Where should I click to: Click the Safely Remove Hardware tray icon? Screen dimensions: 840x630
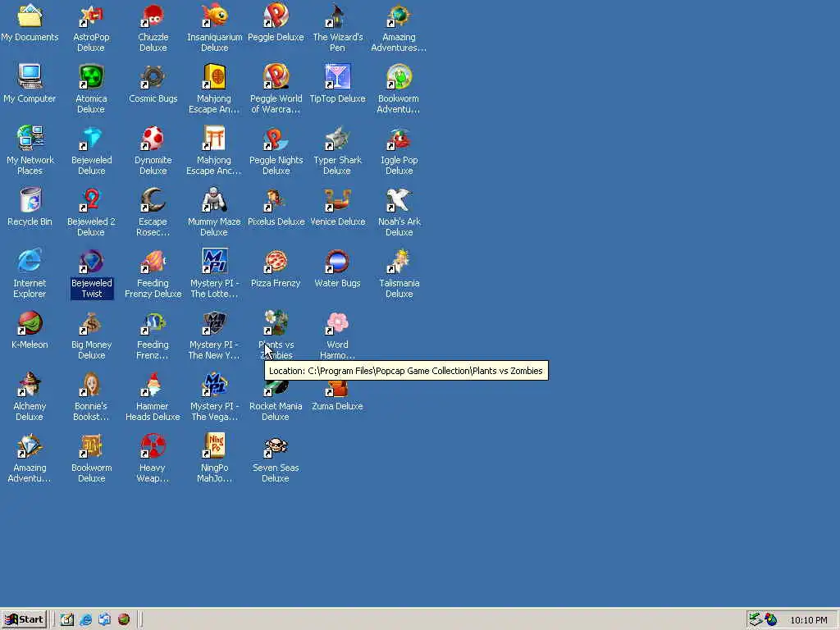pyautogui.click(x=756, y=619)
